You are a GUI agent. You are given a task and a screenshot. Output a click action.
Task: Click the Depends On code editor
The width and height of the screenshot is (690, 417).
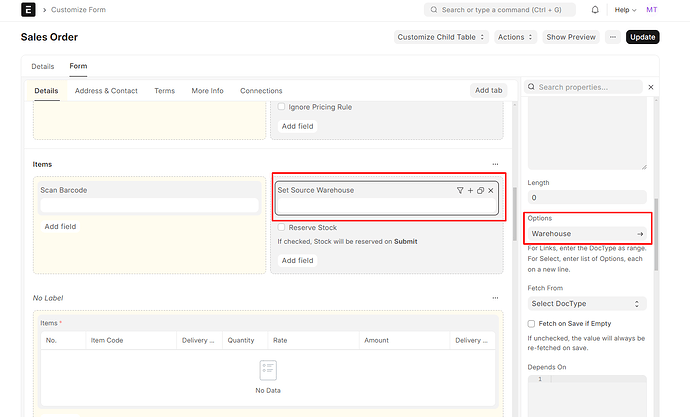587,396
